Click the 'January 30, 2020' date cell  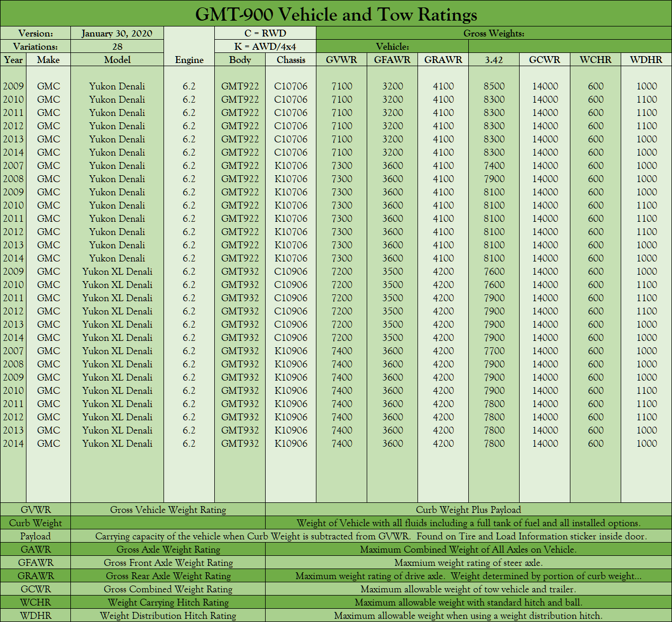click(x=117, y=33)
